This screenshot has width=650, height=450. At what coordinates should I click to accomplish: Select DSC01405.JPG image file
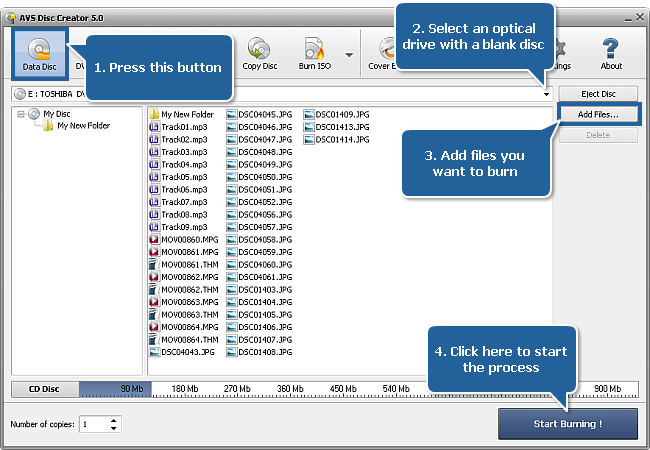click(x=260, y=315)
